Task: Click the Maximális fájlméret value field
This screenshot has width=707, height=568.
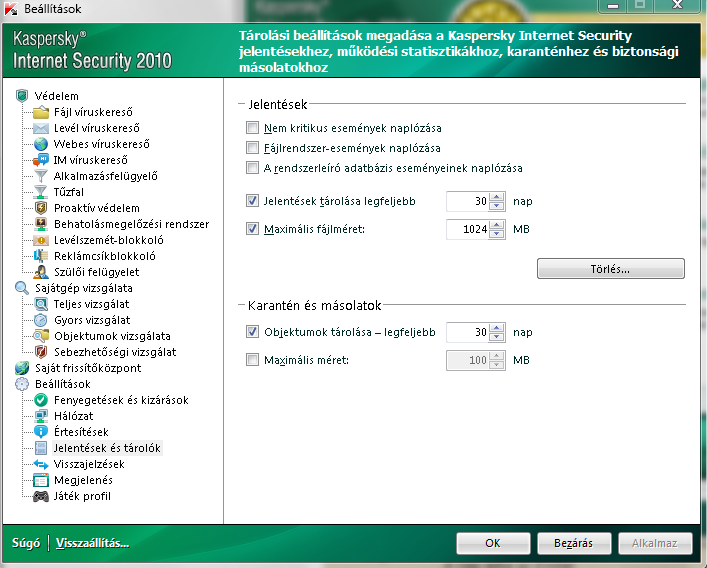Action: click(468, 229)
